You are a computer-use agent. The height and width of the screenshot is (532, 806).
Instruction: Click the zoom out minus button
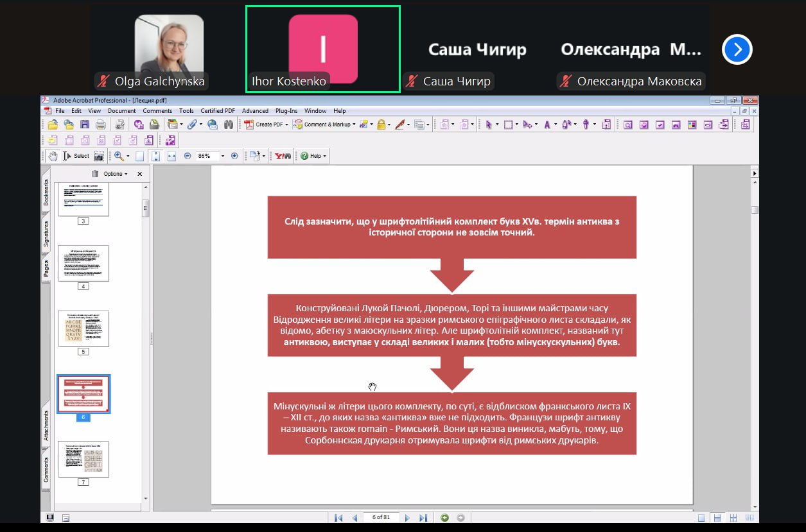click(x=188, y=156)
